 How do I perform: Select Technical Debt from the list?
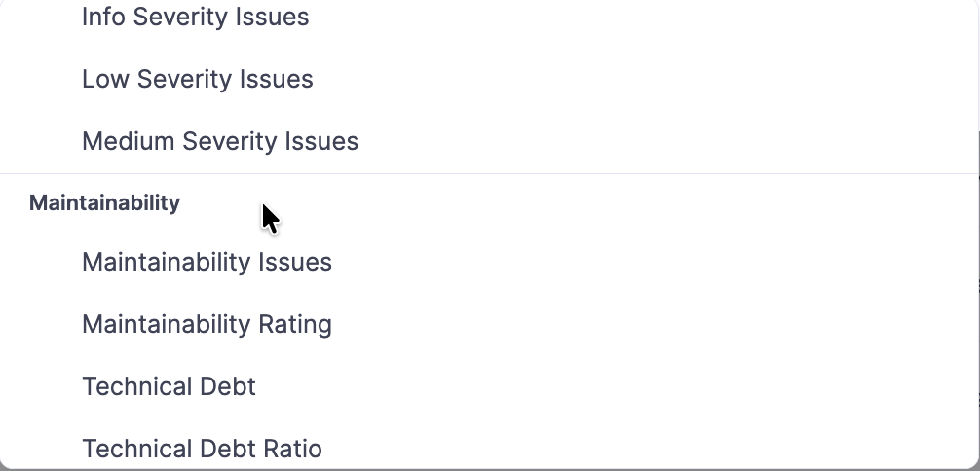(x=169, y=387)
